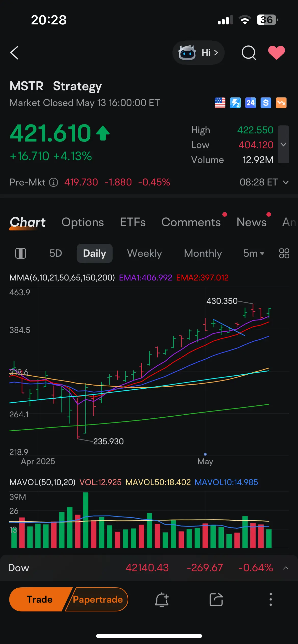Open the 5m interval dropdown

254,253
